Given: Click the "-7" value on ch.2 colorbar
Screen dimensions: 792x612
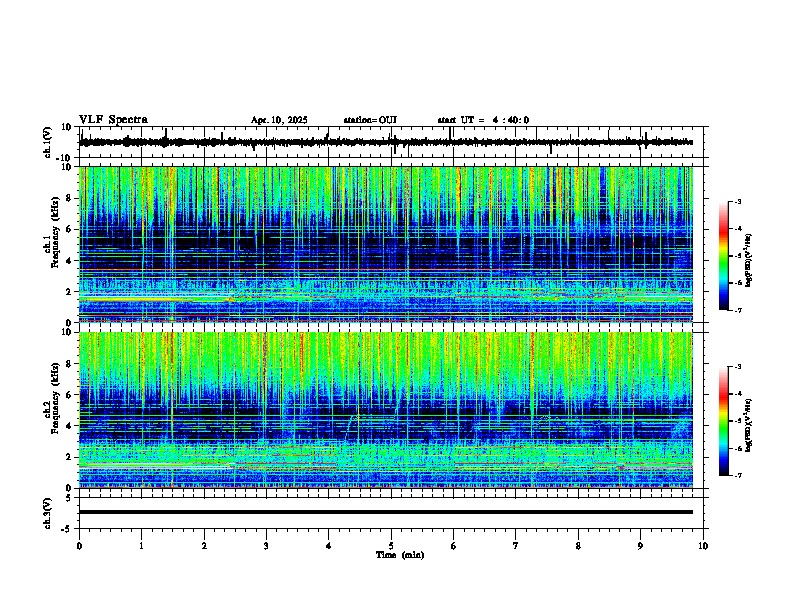Looking at the screenshot, I should [737, 476].
